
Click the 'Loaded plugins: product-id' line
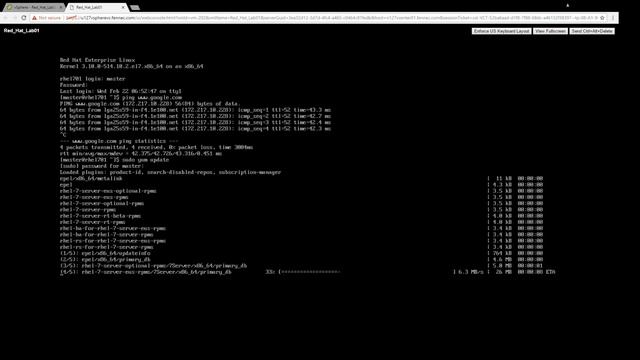click(170, 172)
